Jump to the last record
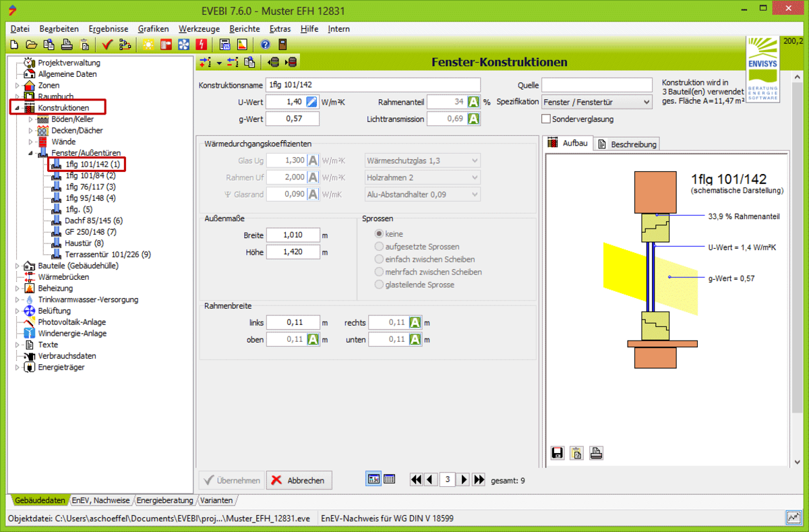 click(479, 479)
